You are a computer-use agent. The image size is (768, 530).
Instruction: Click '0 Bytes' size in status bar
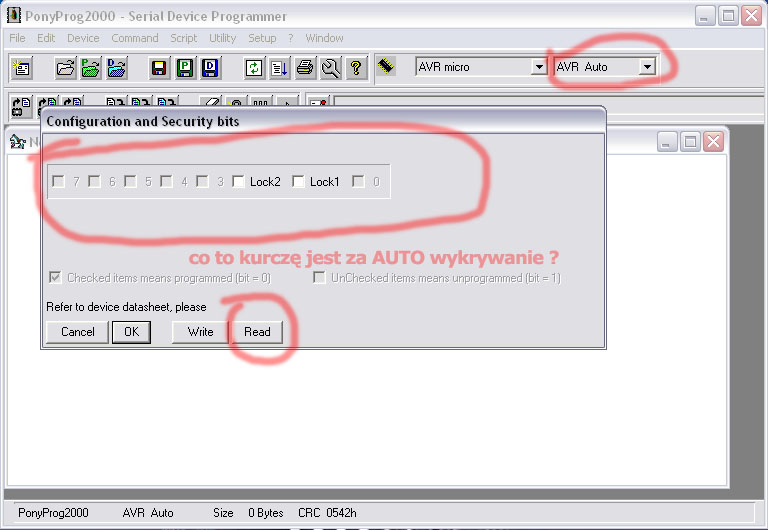click(265, 513)
